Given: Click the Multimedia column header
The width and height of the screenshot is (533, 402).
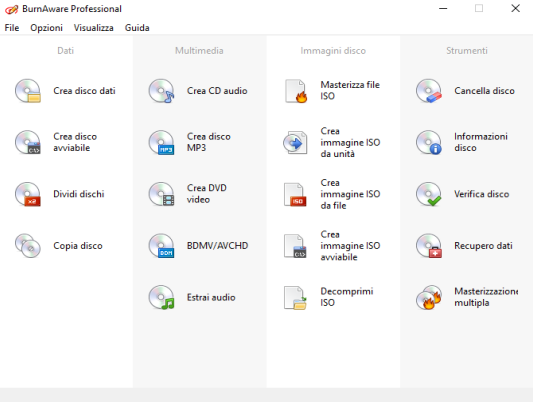Looking at the screenshot, I should pos(199,51).
